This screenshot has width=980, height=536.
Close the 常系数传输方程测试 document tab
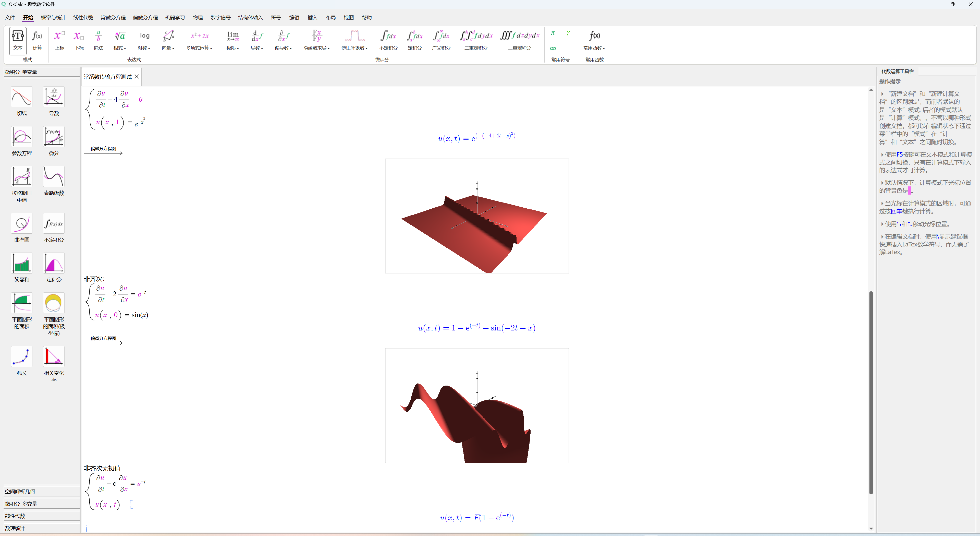coord(137,77)
